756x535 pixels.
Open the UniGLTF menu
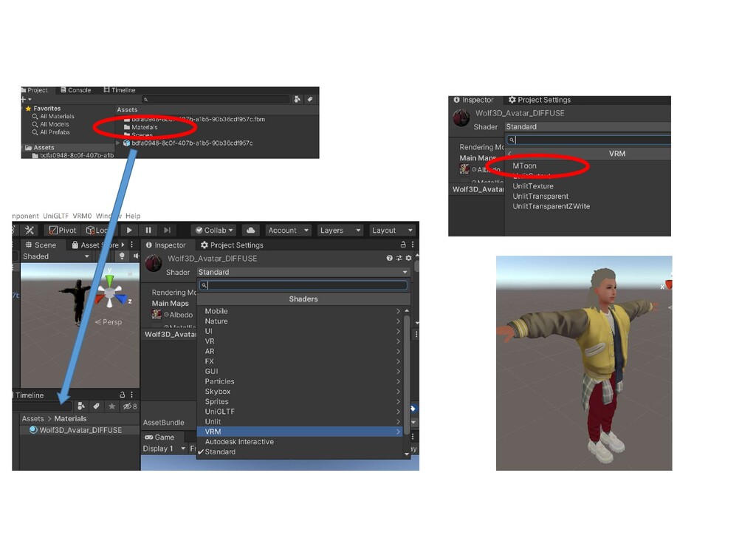(55, 216)
